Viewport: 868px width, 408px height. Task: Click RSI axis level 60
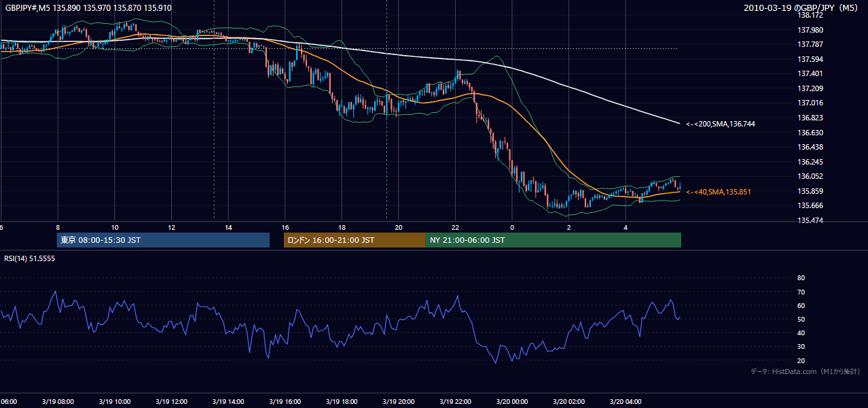pyautogui.click(x=801, y=305)
